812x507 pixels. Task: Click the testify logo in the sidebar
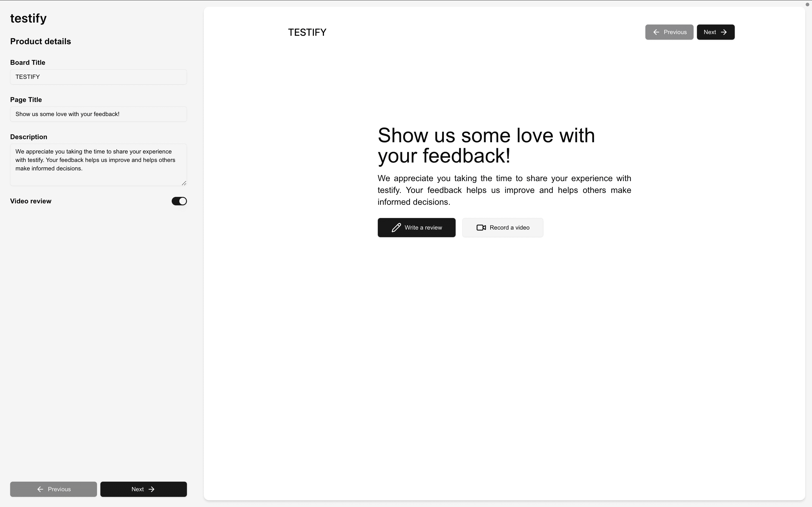28,18
